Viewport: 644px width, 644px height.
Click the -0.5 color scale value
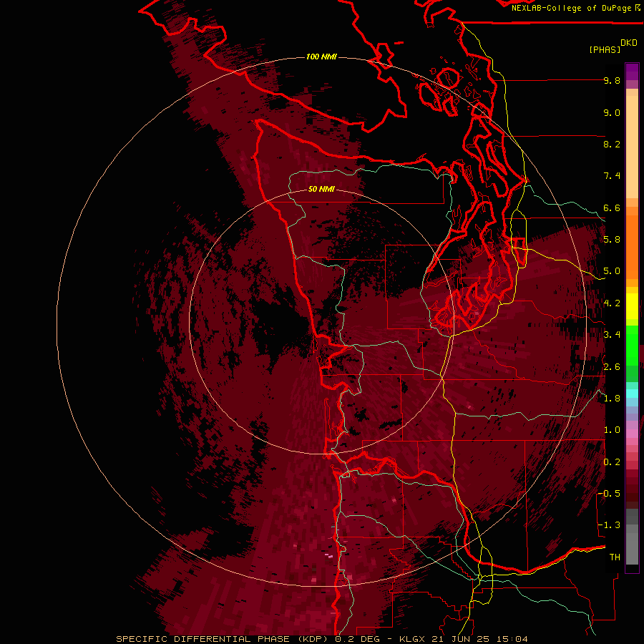(x=609, y=494)
